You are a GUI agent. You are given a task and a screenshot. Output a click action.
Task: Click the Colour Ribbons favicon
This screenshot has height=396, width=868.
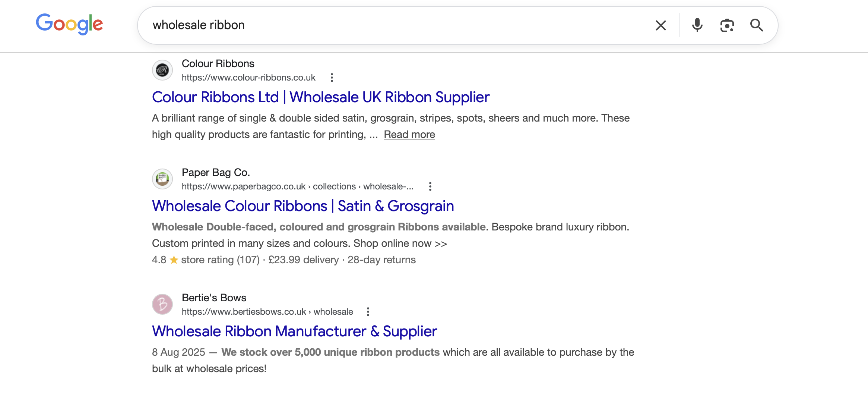pos(162,70)
